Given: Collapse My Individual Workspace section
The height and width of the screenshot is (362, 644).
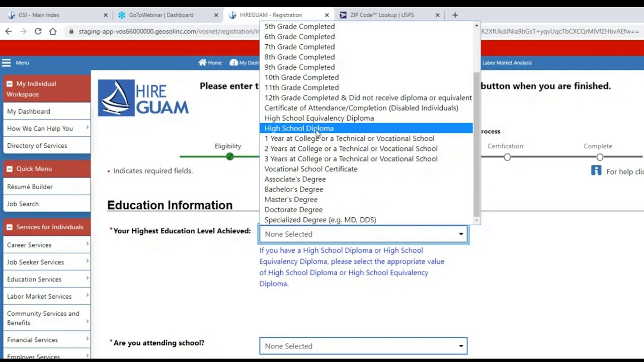Looking at the screenshot, I should (x=9, y=84).
